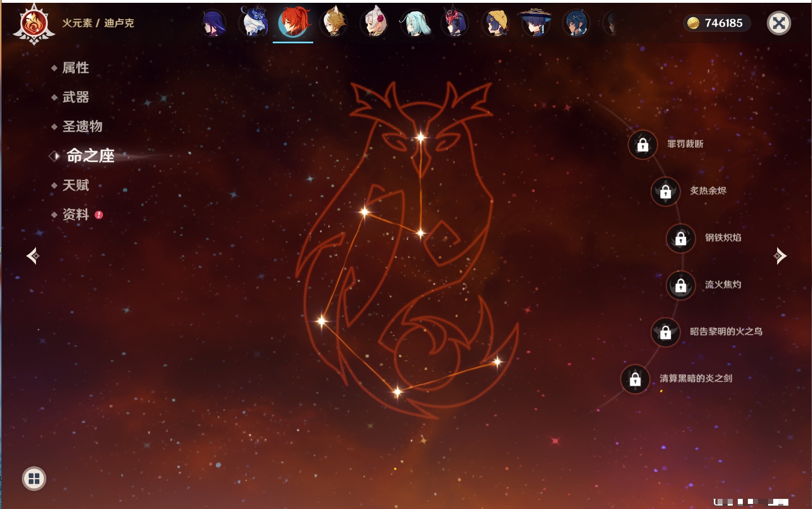Open locked constellation 罪罚裁断
The image size is (812, 509).
point(643,145)
